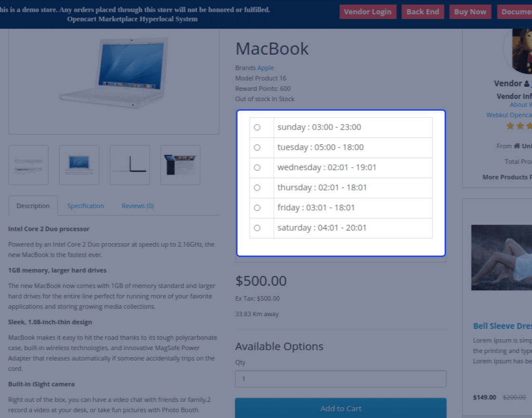Click the $149.00 dress price
This screenshot has width=532, height=418.
[484, 397]
